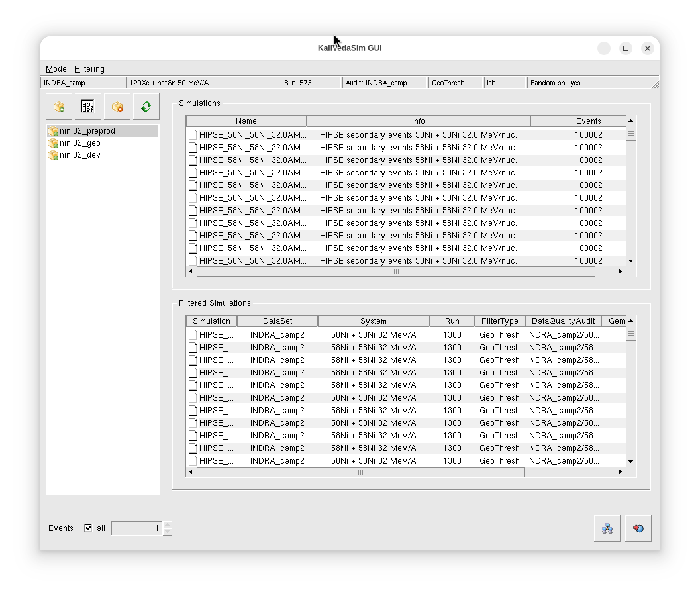Click the events number input field
This screenshot has width=700, height=594.
(136, 528)
